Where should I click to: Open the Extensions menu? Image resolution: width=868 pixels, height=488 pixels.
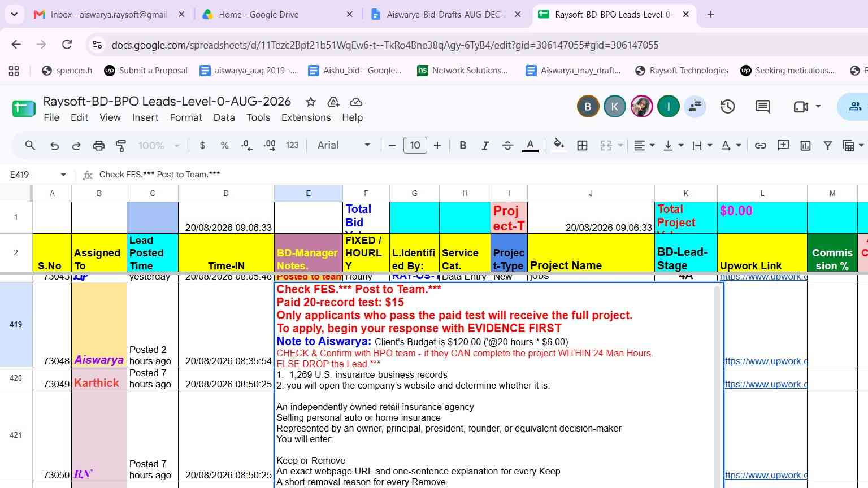pyautogui.click(x=306, y=117)
